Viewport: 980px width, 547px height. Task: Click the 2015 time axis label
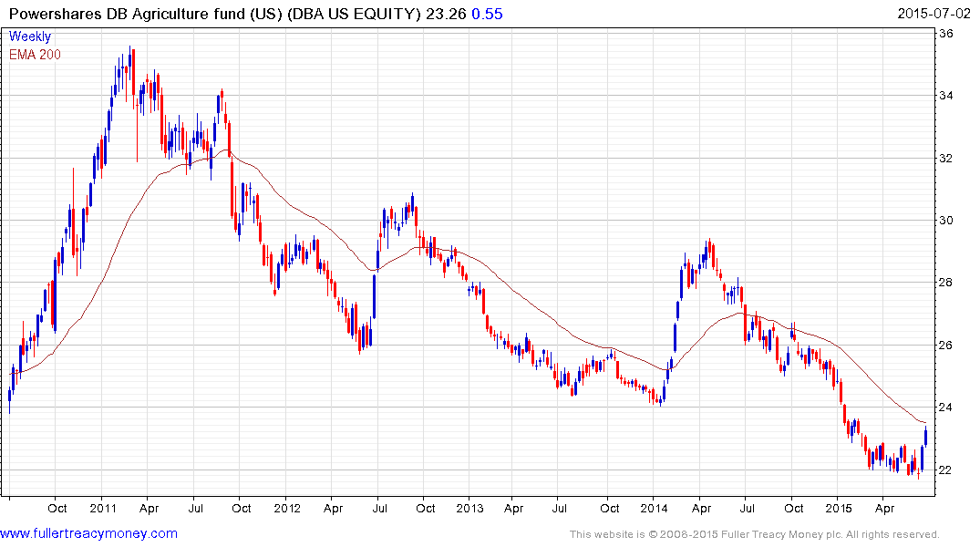tap(838, 508)
